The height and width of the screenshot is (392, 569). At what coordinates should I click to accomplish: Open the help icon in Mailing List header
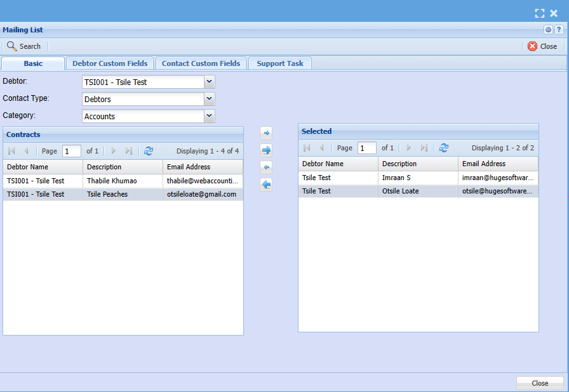pos(559,30)
